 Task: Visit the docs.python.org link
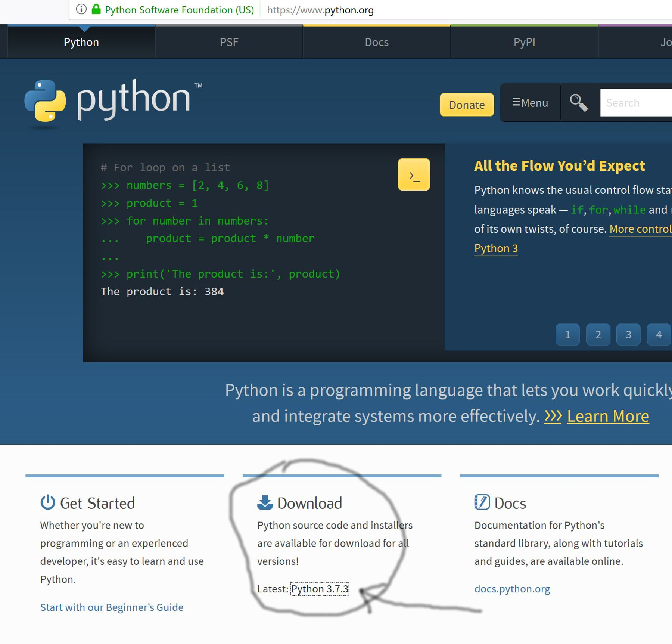[x=512, y=589]
